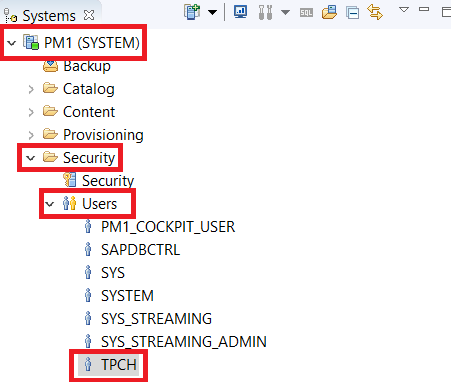Select the Provisioning folder label
This screenshot has height=382, width=451.
tap(103, 135)
